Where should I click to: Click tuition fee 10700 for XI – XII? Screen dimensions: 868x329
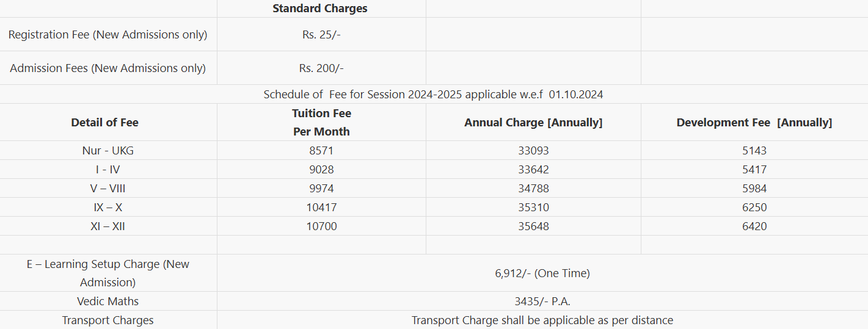click(x=321, y=226)
